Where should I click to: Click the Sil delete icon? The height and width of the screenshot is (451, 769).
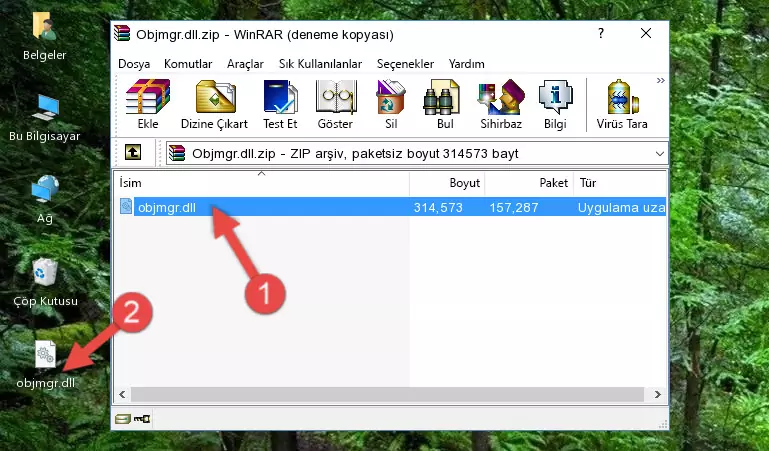click(x=391, y=104)
